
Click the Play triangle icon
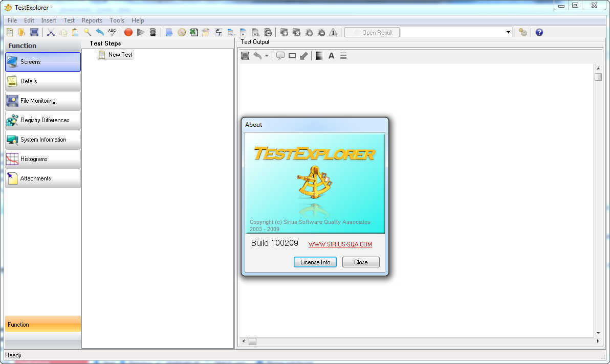[x=141, y=33]
